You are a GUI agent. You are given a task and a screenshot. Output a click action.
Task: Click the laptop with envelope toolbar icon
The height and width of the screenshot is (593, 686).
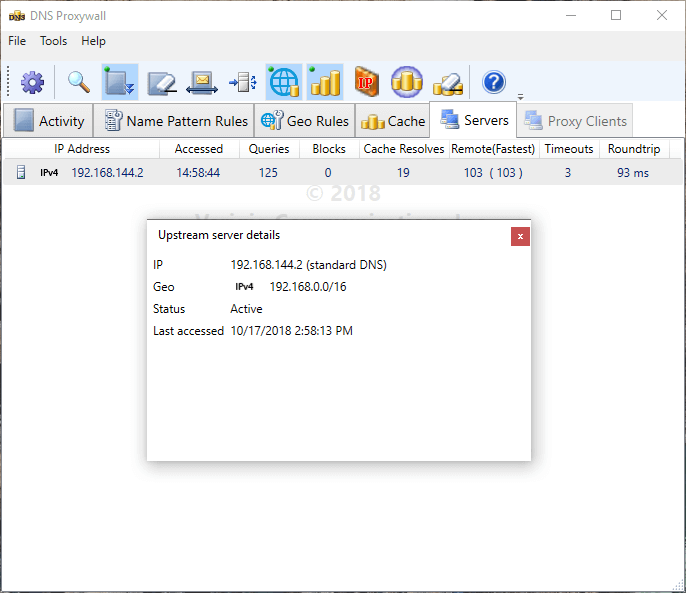(202, 82)
